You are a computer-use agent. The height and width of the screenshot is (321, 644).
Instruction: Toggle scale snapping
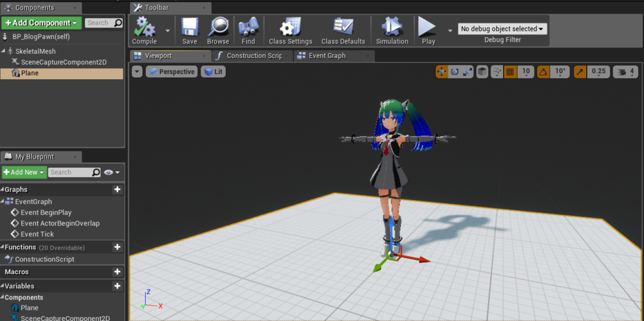click(x=580, y=72)
